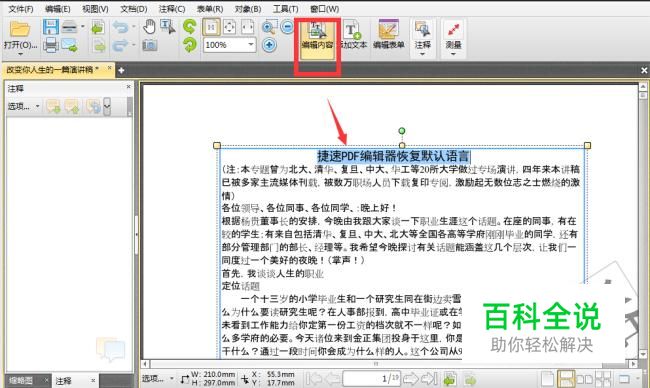Open the 编辑(E) menu
The height and width of the screenshot is (388, 650).
click(x=58, y=9)
